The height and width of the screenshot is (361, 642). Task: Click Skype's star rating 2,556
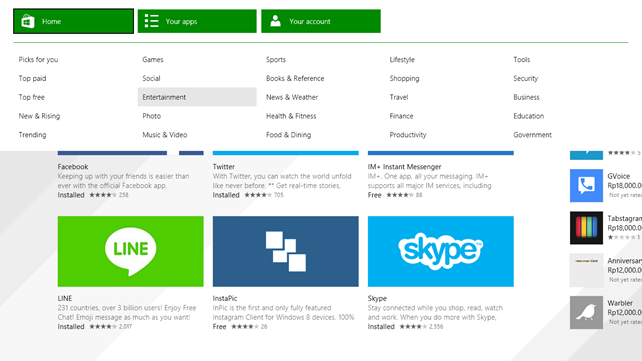[x=421, y=327]
